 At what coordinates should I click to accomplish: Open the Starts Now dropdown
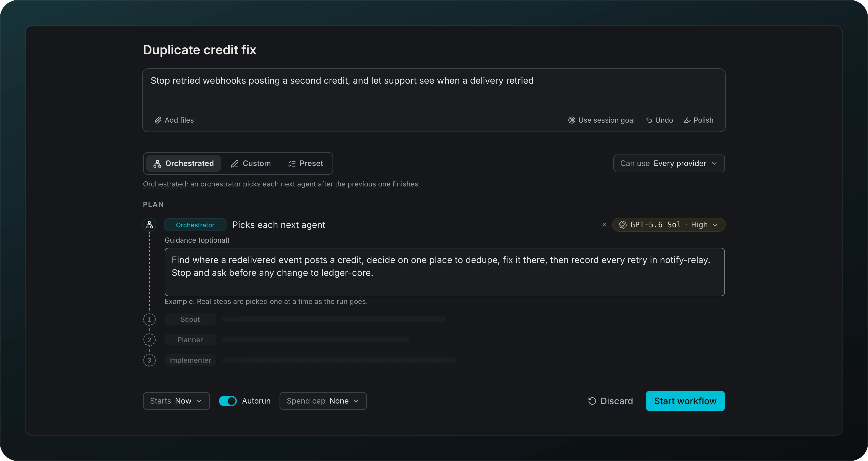(x=176, y=401)
